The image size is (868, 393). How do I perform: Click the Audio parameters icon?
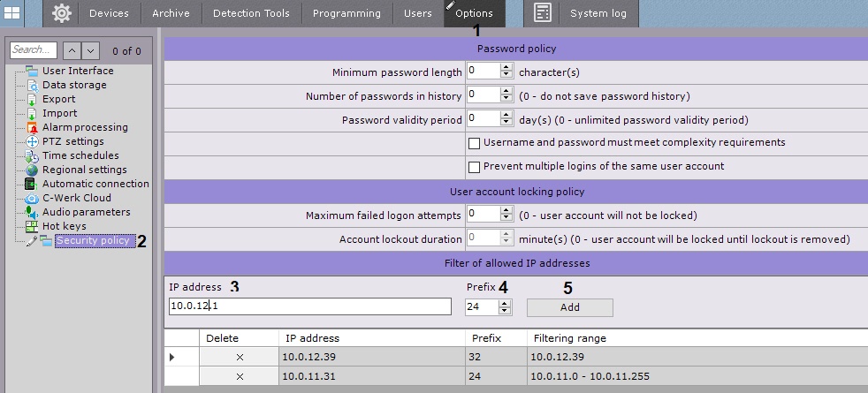(x=34, y=212)
